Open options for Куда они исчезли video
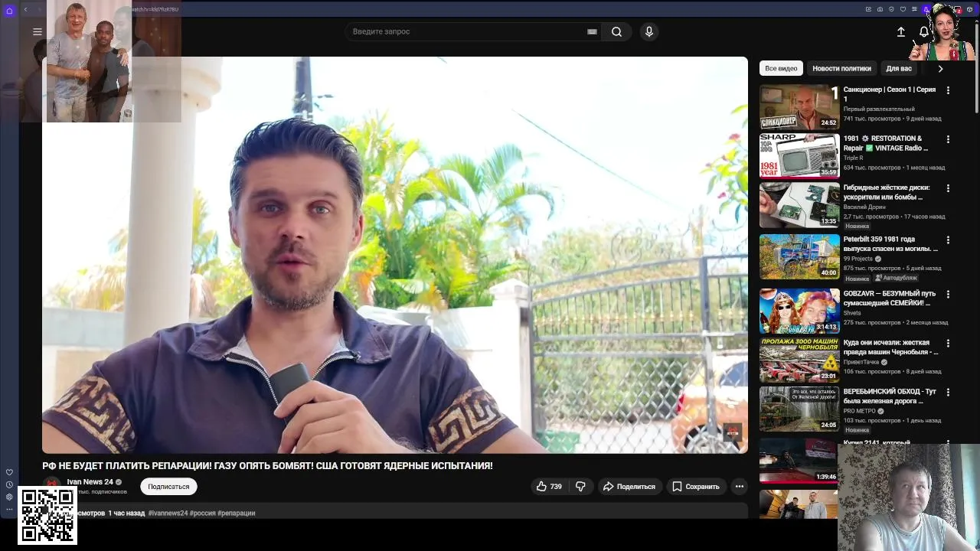Viewport: 980px width, 551px height. 948,343
